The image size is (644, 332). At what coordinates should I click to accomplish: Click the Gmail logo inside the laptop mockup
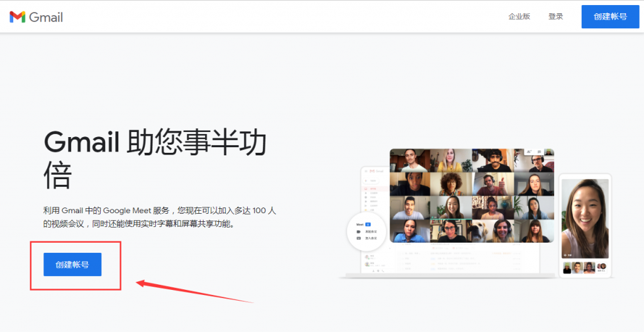tap(372, 172)
